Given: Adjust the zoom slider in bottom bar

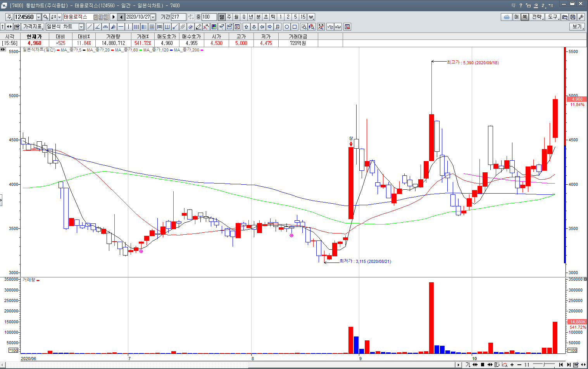Looking at the screenshot, I should (544, 365).
